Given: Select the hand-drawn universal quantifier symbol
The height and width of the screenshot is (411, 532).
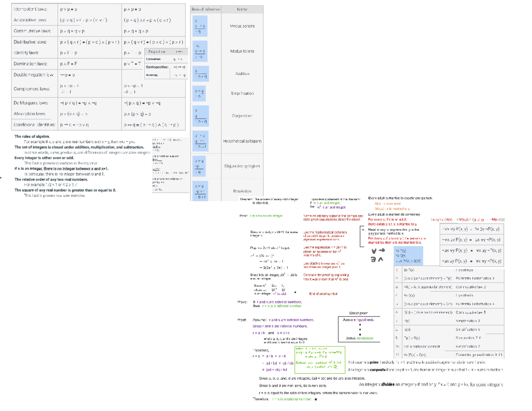Looking at the screenshot, I should point(374,251).
